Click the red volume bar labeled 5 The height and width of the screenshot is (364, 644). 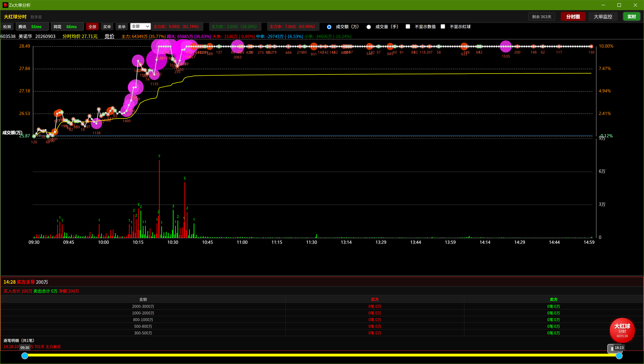(x=185, y=210)
